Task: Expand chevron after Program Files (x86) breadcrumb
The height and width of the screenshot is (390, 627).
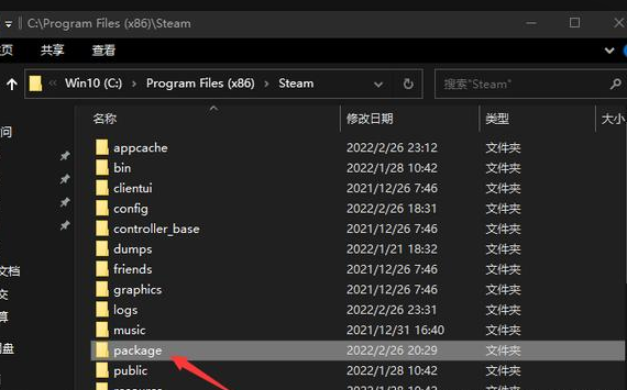Action: click(x=266, y=84)
